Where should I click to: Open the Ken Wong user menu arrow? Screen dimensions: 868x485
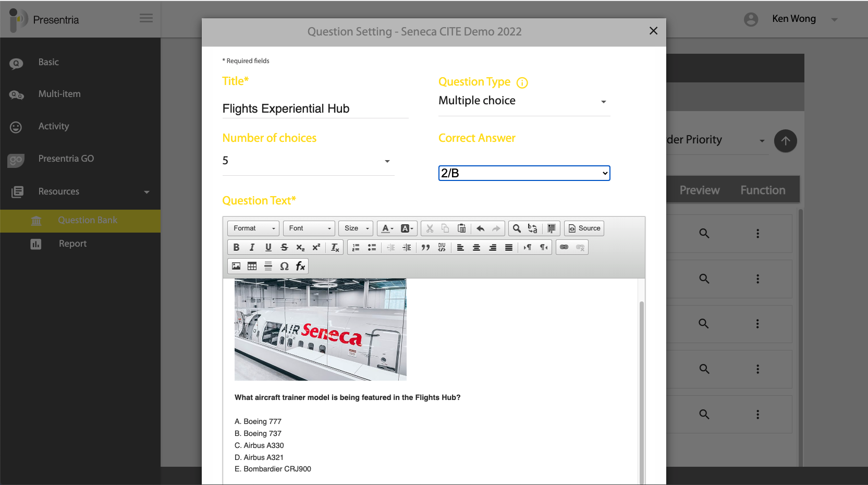pyautogui.click(x=834, y=20)
